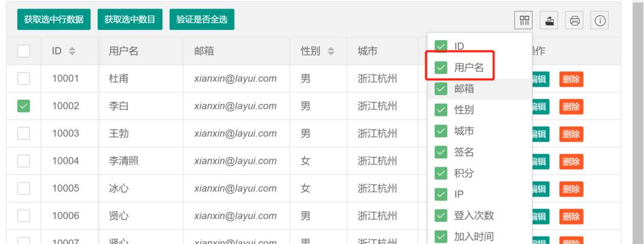Toggle 用户名 column in filter list
644x244 pixels.
(441, 68)
